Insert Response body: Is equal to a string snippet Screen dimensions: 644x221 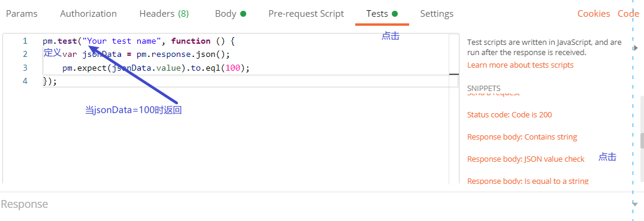click(528, 181)
